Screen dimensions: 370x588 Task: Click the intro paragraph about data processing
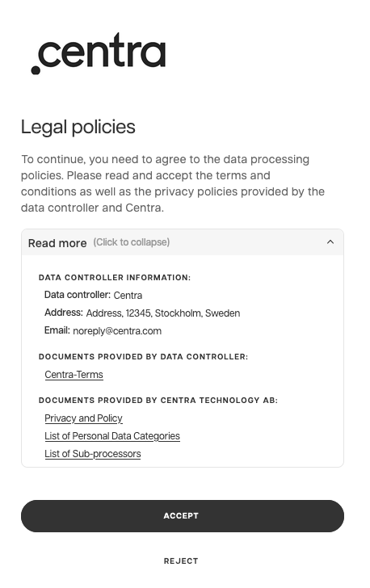[173, 183]
